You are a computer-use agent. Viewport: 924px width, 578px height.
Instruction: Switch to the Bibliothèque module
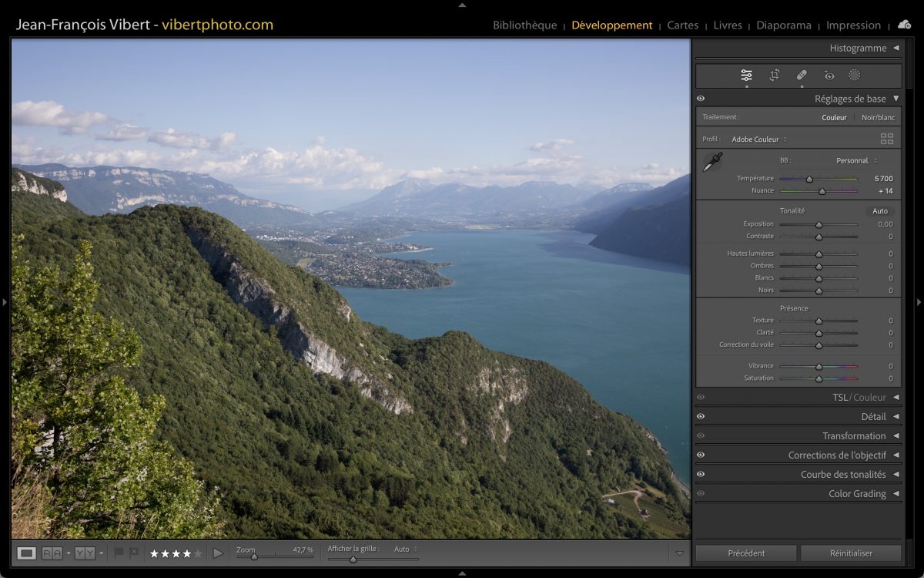click(x=524, y=25)
